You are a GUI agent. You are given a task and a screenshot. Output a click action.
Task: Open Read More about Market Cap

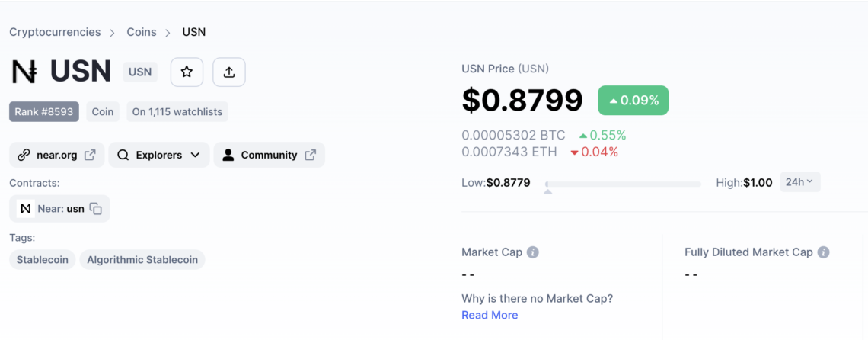490,315
